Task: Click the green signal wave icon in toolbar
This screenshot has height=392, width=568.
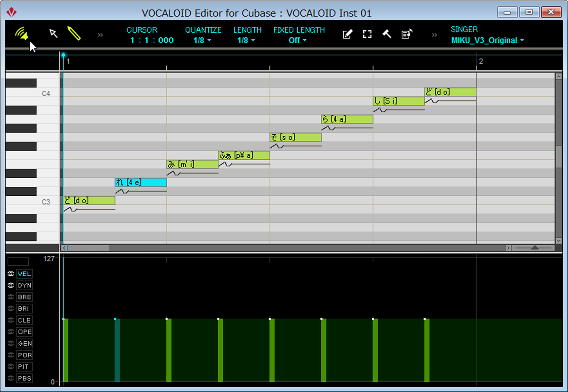Action: (x=22, y=34)
